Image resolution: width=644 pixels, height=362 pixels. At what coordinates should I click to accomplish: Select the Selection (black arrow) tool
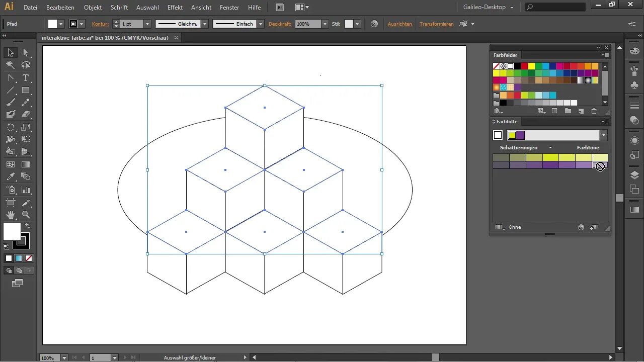click(11, 53)
